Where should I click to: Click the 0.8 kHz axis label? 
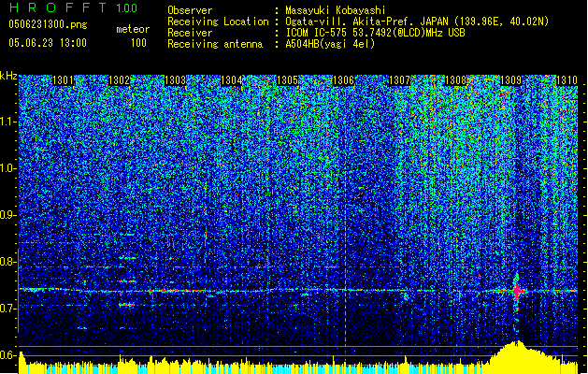(7, 262)
